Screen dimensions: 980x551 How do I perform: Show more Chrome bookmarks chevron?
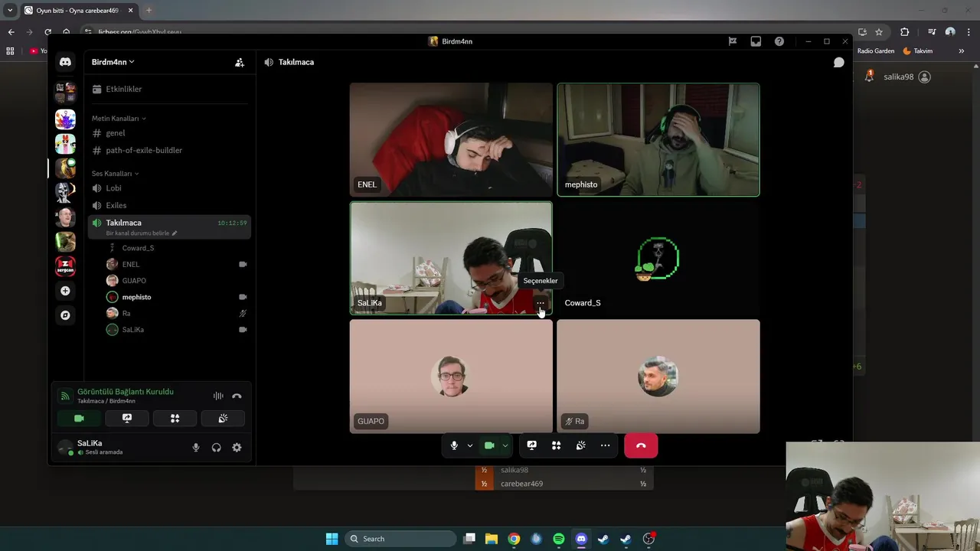coord(962,51)
